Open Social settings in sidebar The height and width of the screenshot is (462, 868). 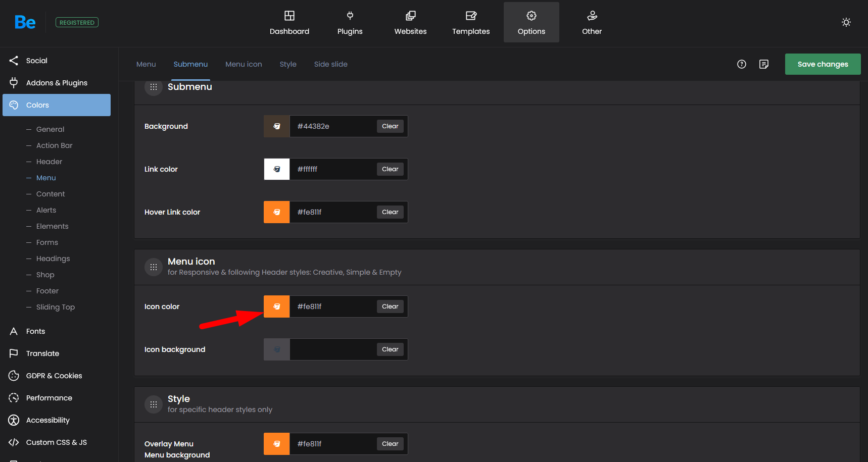pos(57,61)
